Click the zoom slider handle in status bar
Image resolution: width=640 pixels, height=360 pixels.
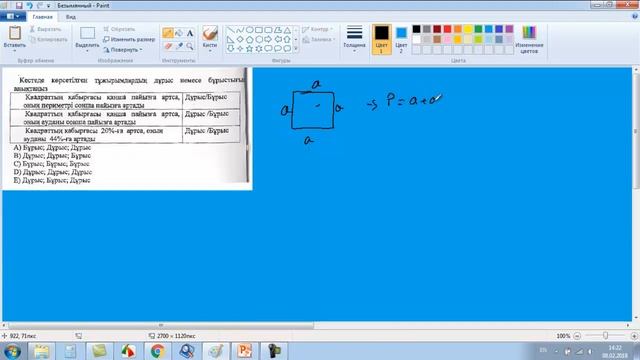click(x=605, y=336)
